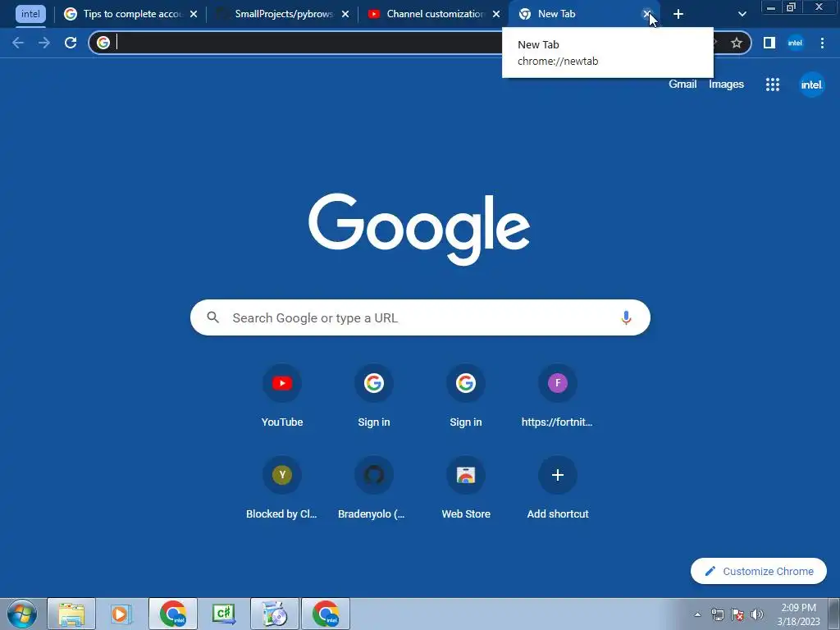Open intel profile in toolbar
The image size is (840, 630).
(x=795, y=43)
